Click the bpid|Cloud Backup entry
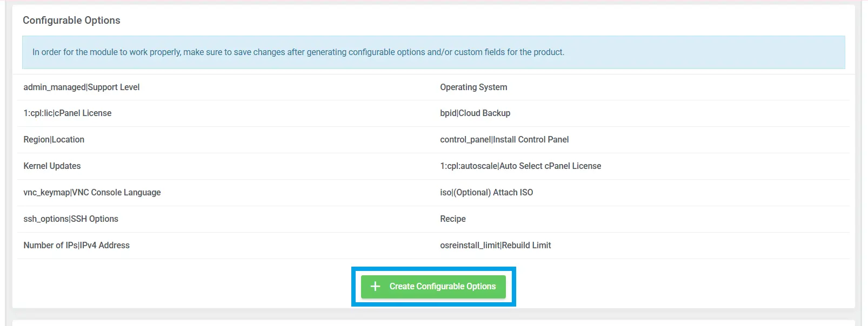The image size is (868, 326). [x=475, y=113]
